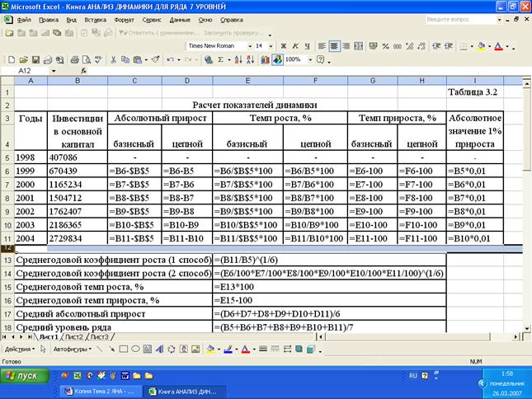This screenshot has height=399, width=532.
Task: Switch to the Лист2 sheet tab
Action: (73, 337)
